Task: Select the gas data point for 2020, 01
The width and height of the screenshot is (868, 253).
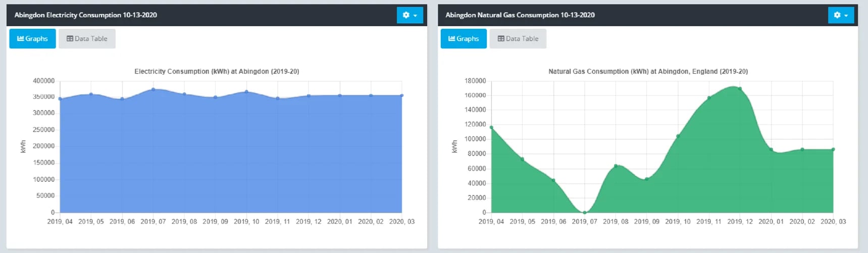Action: coord(771,149)
